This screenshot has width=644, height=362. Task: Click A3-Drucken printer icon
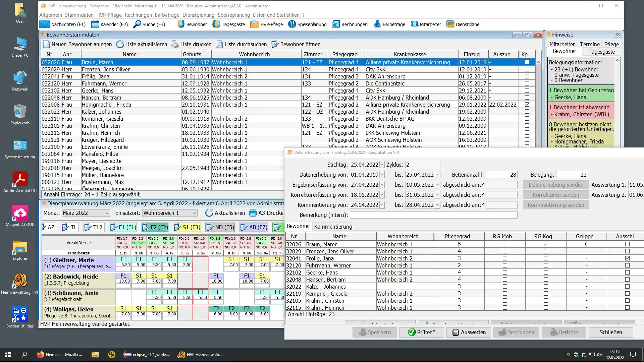pos(253,213)
